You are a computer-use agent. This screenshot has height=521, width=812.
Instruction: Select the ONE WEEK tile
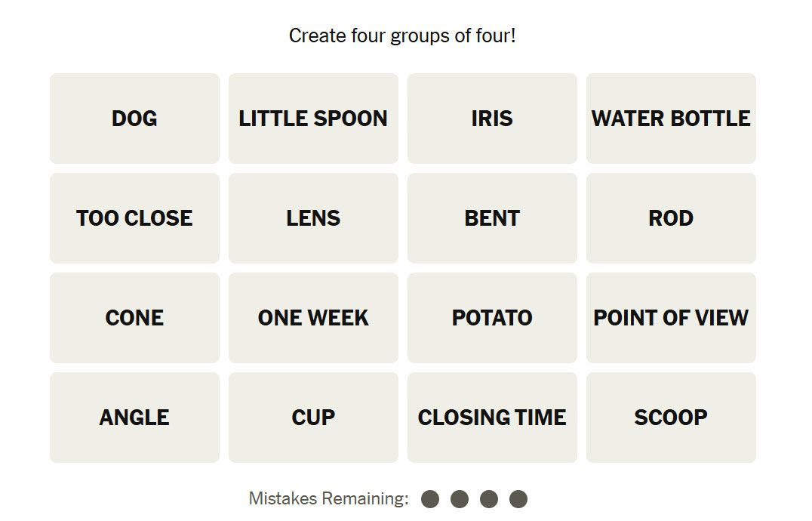313,318
